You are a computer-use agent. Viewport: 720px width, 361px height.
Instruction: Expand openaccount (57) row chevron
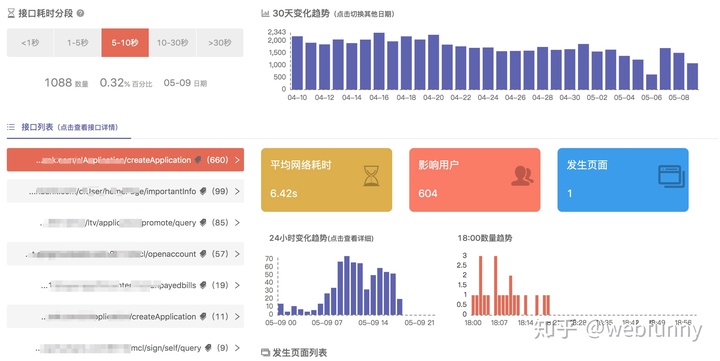237,254
